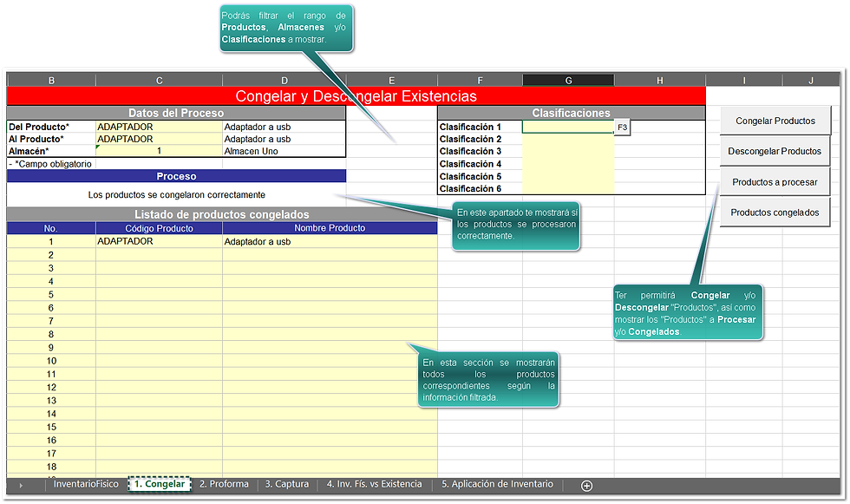The width and height of the screenshot is (850, 504).
Task: Select the 1. Congelar sheet tab
Action: [x=160, y=484]
